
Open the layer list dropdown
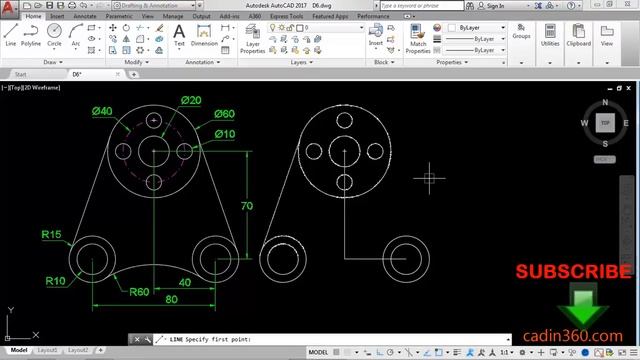pos(316,28)
